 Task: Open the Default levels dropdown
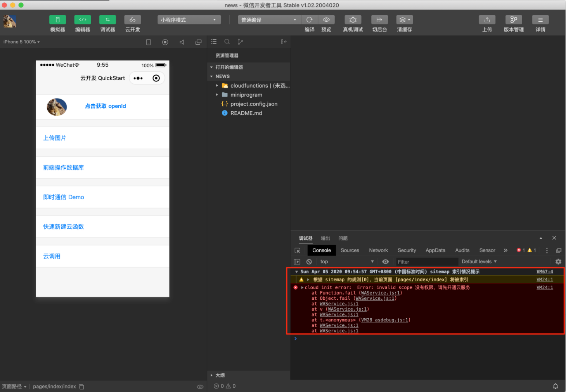pos(479,262)
